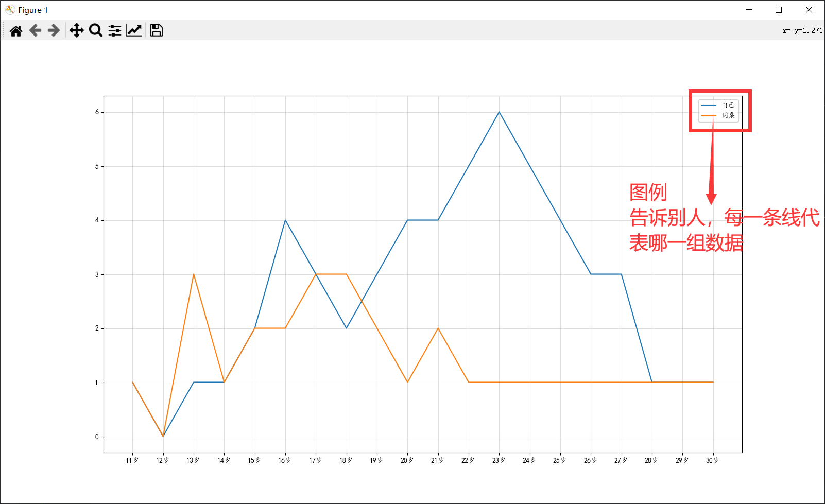Click the 'Figure 1' window title
This screenshot has width=825, height=504.
click(33, 10)
